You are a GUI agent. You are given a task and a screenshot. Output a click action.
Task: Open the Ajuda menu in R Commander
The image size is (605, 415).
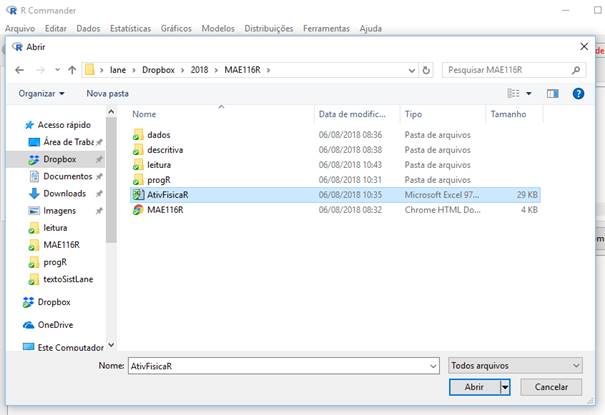click(x=370, y=29)
